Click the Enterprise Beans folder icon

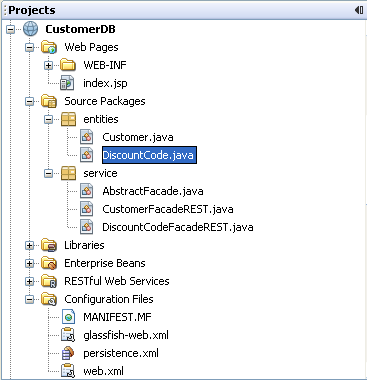pos(49,263)
